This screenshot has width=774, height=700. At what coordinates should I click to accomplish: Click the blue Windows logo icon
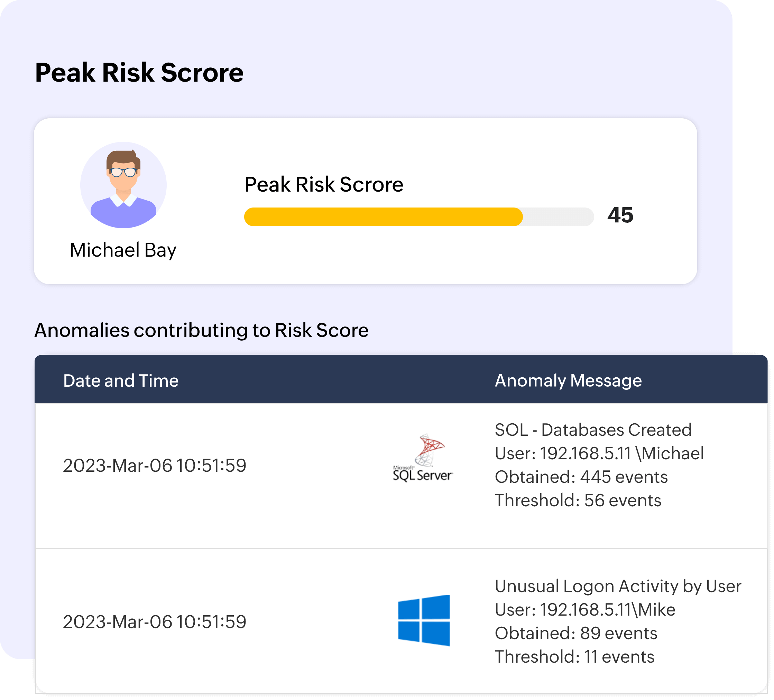click(424, 620)
